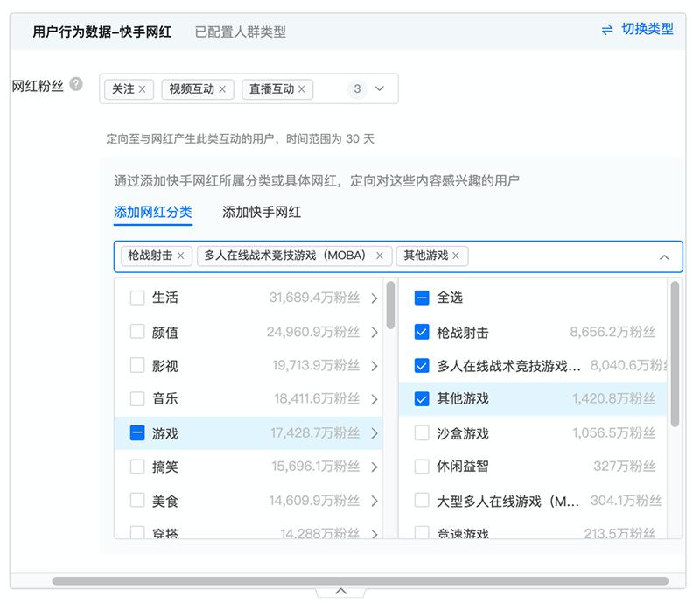Toggle the 全选 select-all checkbox
This screenshot has width=700, height=604.
[422, 298]
